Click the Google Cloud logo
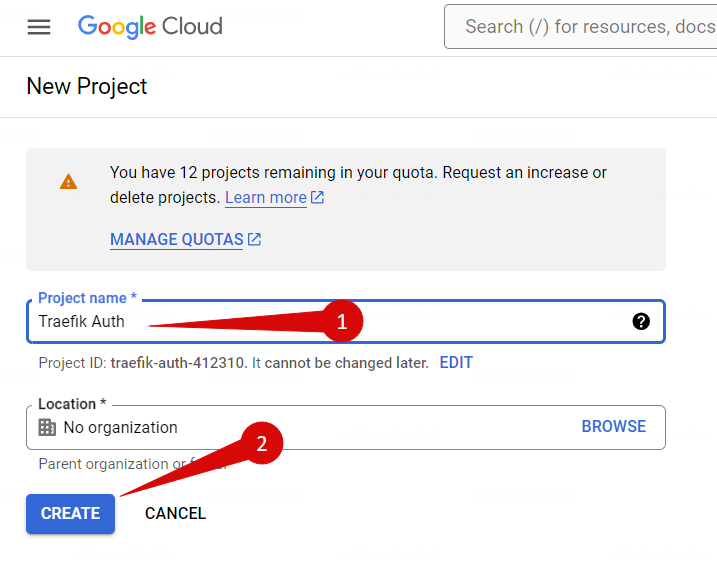 [150, 27]
